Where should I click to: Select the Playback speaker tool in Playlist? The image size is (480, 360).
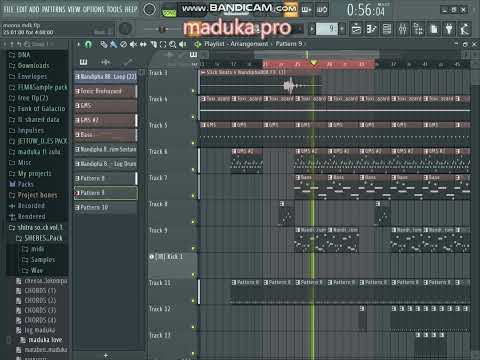point(183,44)
